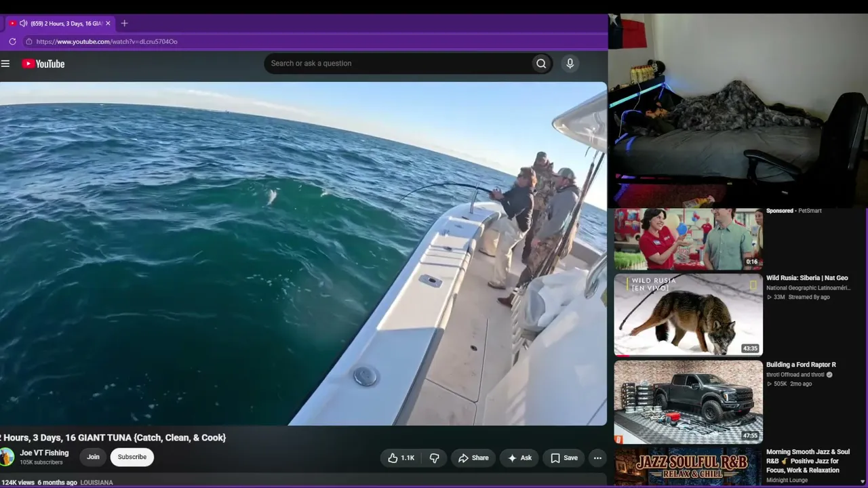
Task: Open the Jazz Soulful R&B video thumbnail
Action: [688, 466]
